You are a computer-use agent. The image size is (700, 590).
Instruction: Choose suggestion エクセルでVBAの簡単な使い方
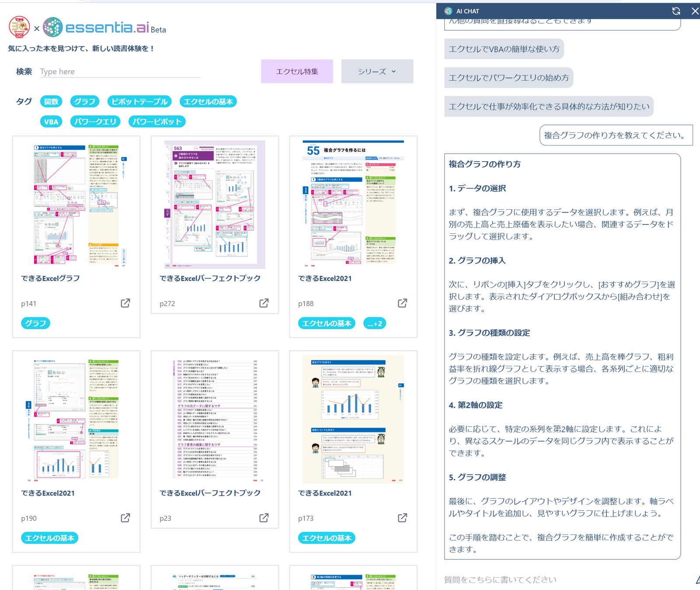tap(504, 49)
